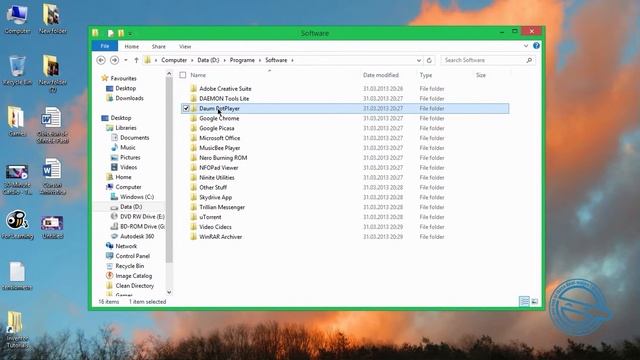Screen dimensions: 640x360
Task: Open the Recycle Bin desktop icon
Action: click(x=17, y=71)
